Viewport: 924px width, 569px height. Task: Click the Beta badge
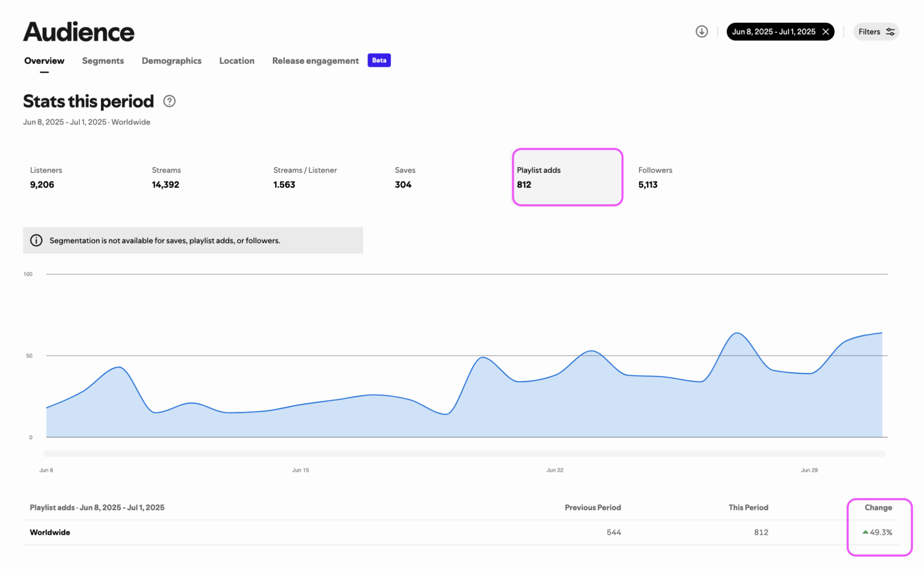[379, 60]
